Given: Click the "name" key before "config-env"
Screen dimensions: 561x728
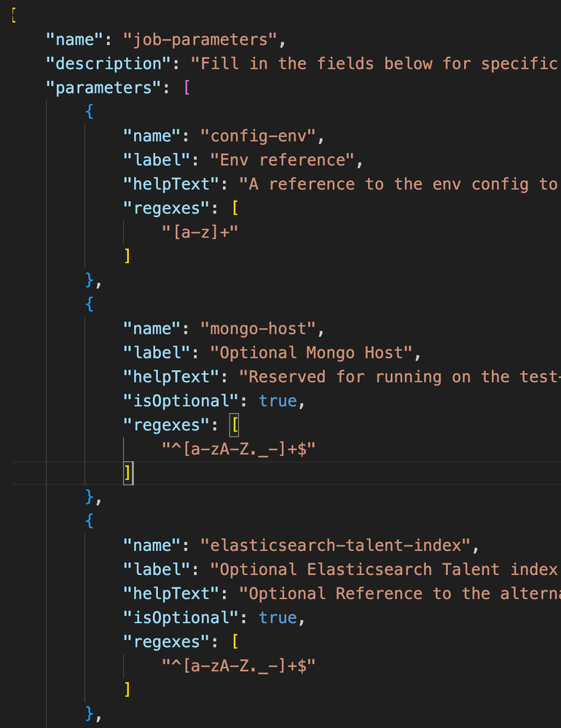Looking at the screenshot, I should [x=152, y=136].
